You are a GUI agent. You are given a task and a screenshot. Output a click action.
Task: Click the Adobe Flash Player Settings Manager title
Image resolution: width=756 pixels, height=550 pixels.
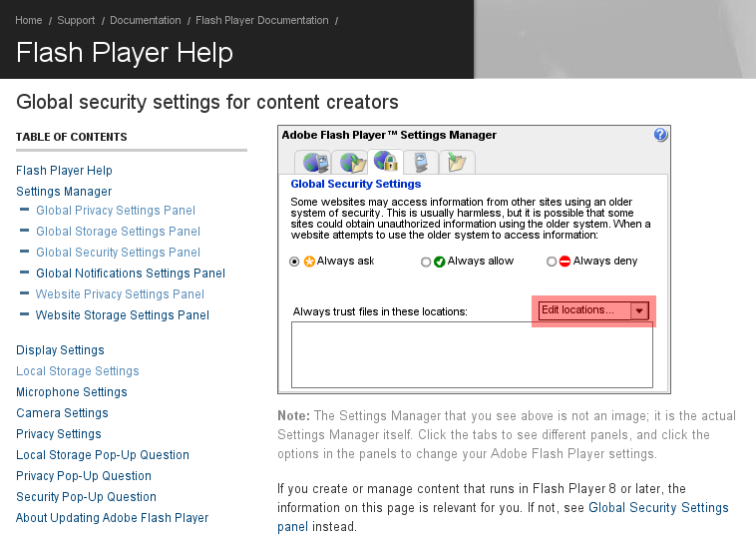click(x=389, y=135)
